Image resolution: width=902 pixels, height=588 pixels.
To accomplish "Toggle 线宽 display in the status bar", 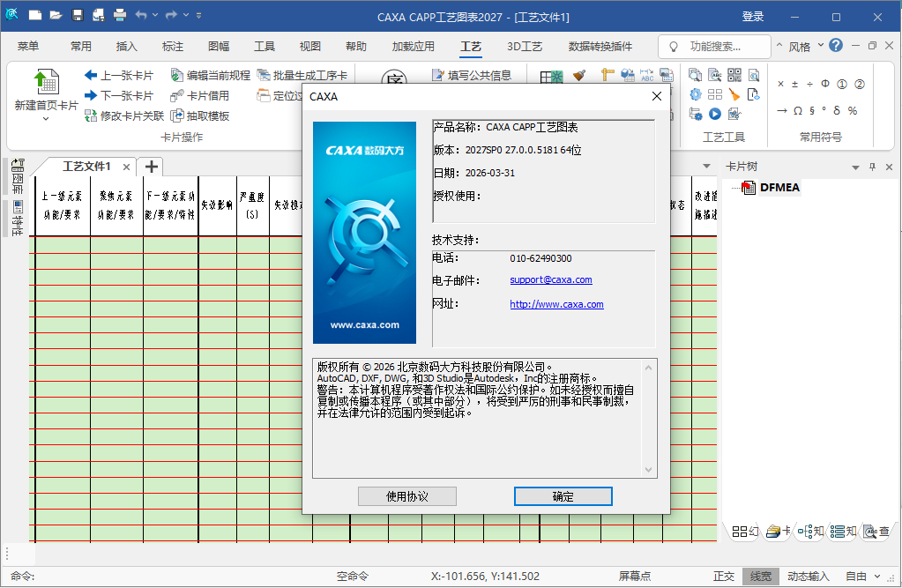I will tap(761, 577).
